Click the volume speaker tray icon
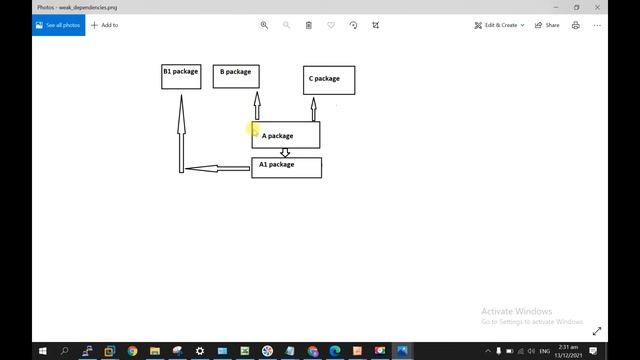640x360 pixels. pyautogui.click(x=531, y=351)
